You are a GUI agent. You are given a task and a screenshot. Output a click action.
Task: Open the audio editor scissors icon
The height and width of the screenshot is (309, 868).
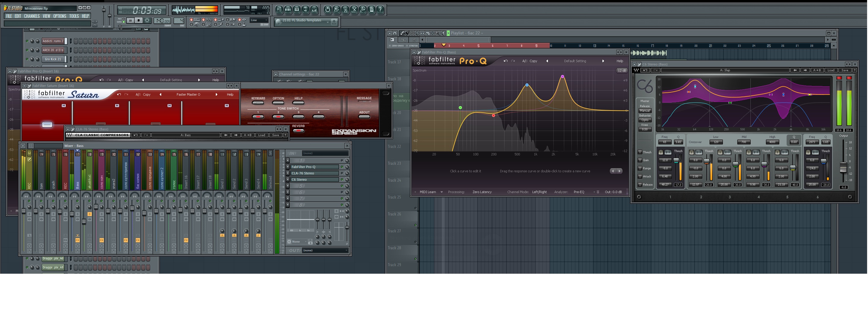[x=354, y=10]
